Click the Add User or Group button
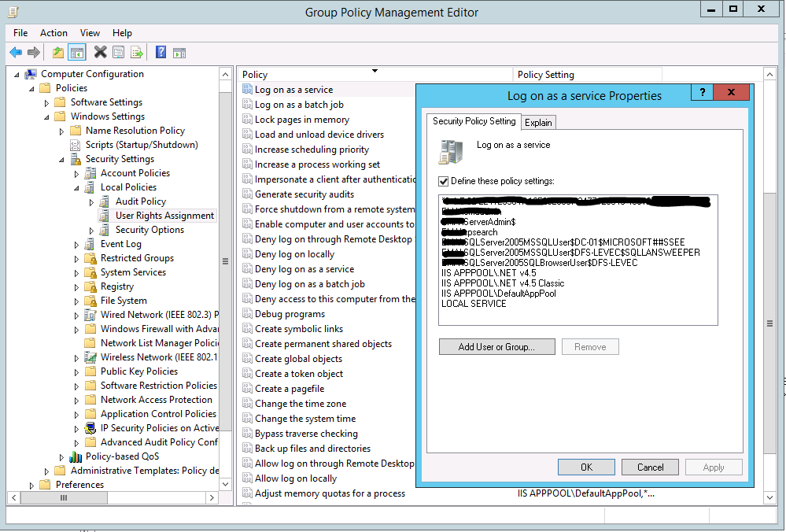 496,347
